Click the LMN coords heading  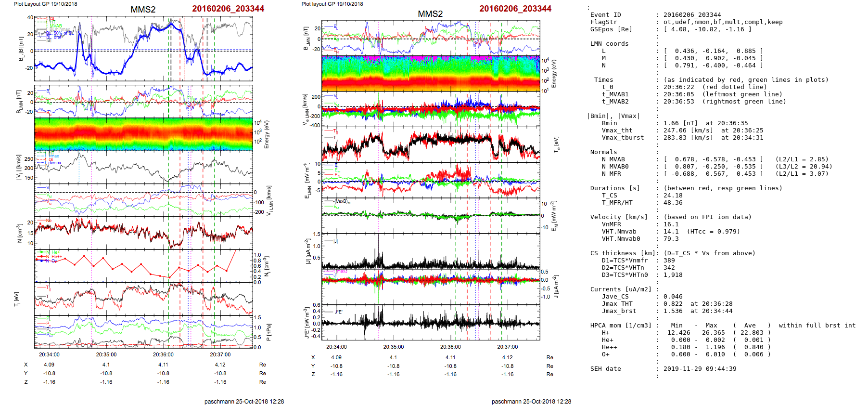pyautogui.click(x=609, y=44)
